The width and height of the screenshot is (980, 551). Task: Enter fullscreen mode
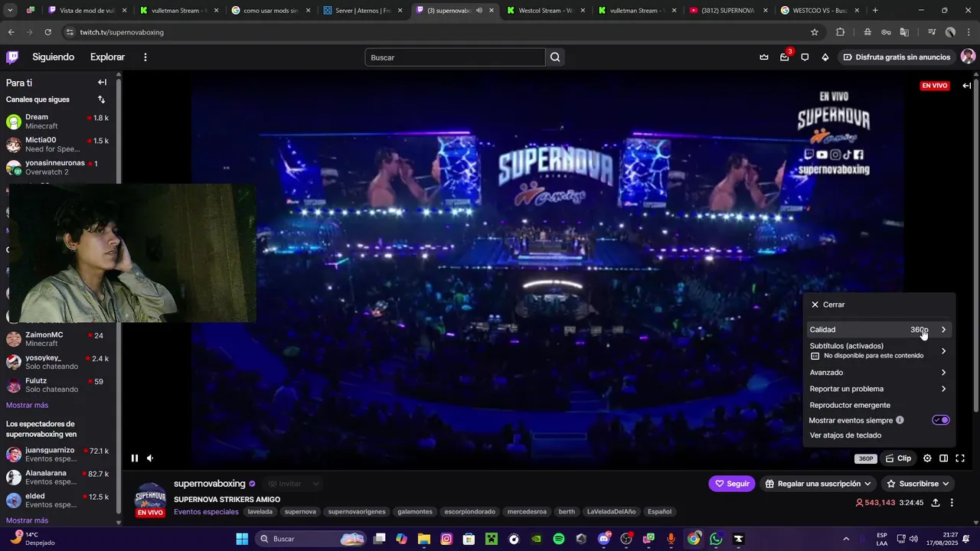coord(960,458)
